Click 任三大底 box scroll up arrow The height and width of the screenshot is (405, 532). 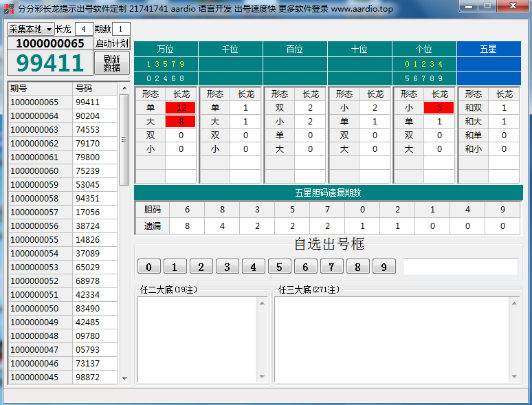514,303
